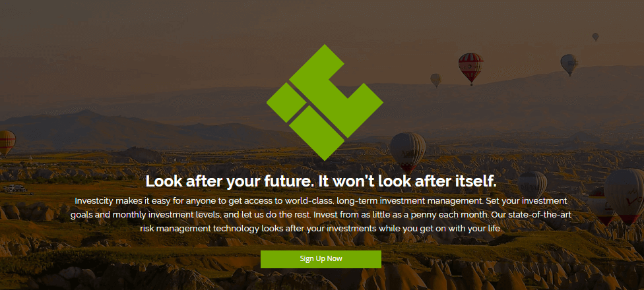
Task: Click the red-and-white striped hot air balloon
Action: [470, 68]
